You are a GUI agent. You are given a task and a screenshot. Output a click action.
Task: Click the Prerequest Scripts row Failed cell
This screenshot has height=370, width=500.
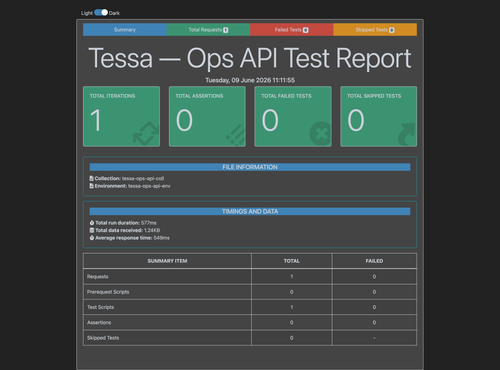374,292
